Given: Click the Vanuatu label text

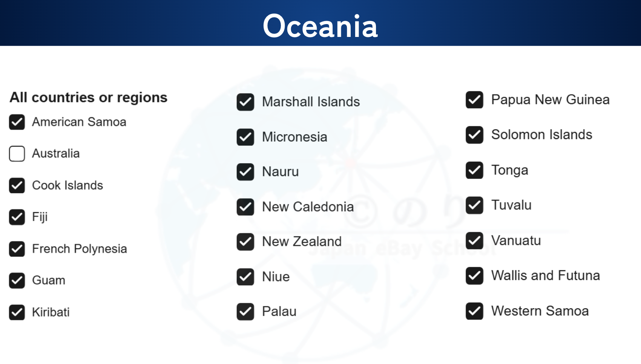Looking at the screenshot, I should pos(516,240).
